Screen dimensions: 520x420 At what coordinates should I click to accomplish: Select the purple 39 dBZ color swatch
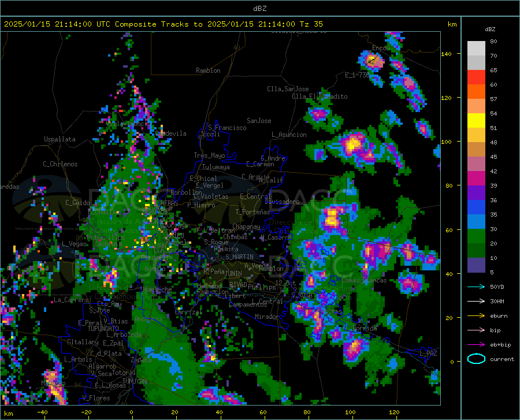coord(476,193)
